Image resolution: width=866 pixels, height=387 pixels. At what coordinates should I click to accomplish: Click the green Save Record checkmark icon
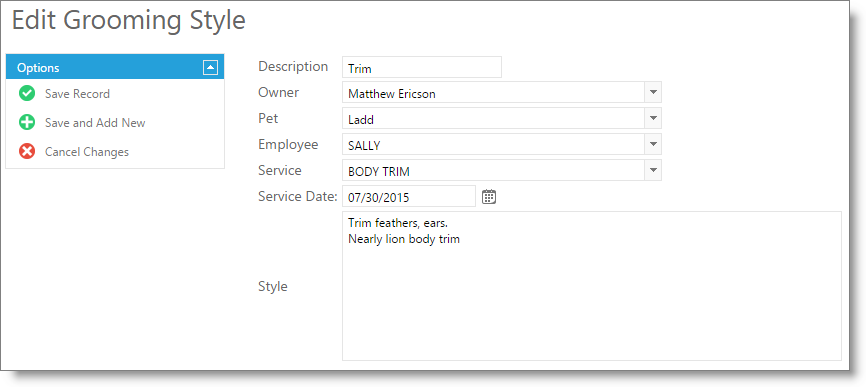[x=27, y=94]
